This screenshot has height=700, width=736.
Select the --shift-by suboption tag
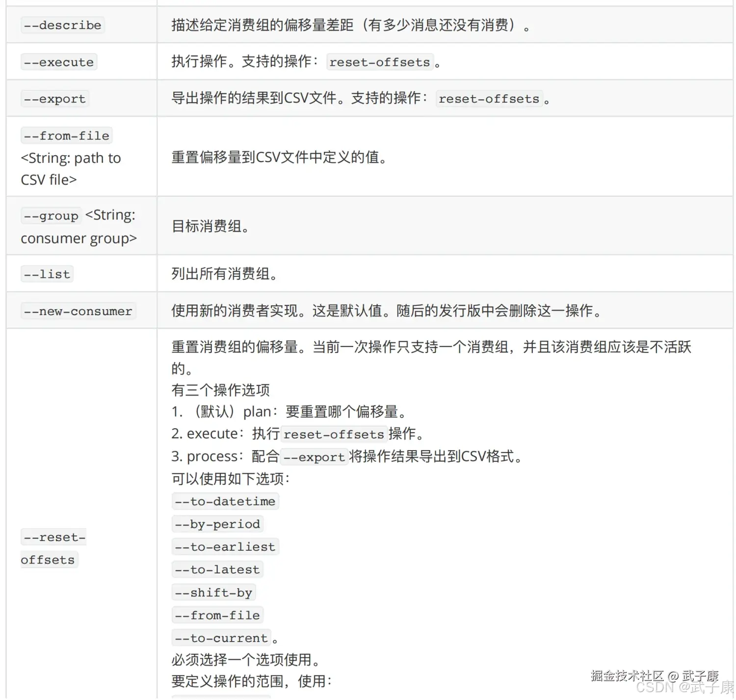pos(214,592)
